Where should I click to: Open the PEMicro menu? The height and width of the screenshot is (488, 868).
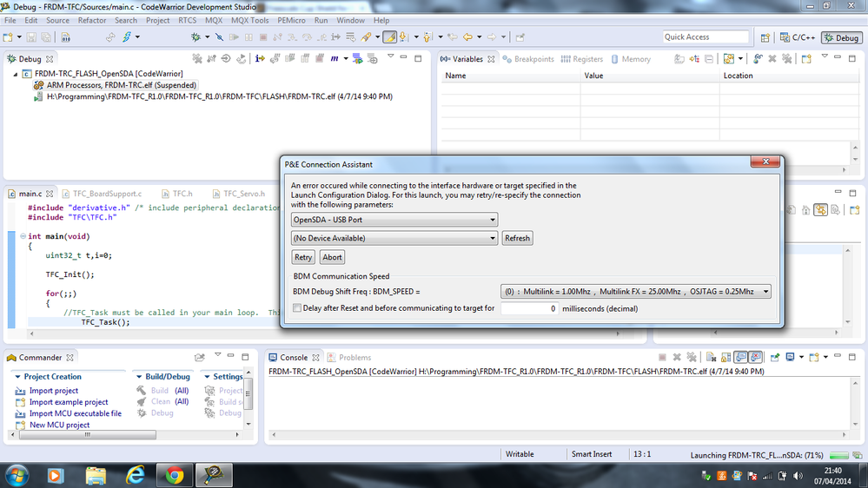point(291,21)
